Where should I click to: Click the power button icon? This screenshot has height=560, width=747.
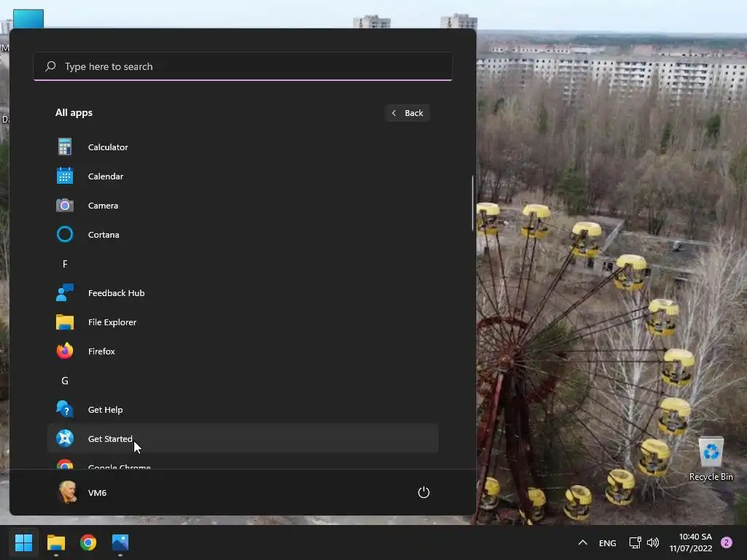[x=424, y=492]
